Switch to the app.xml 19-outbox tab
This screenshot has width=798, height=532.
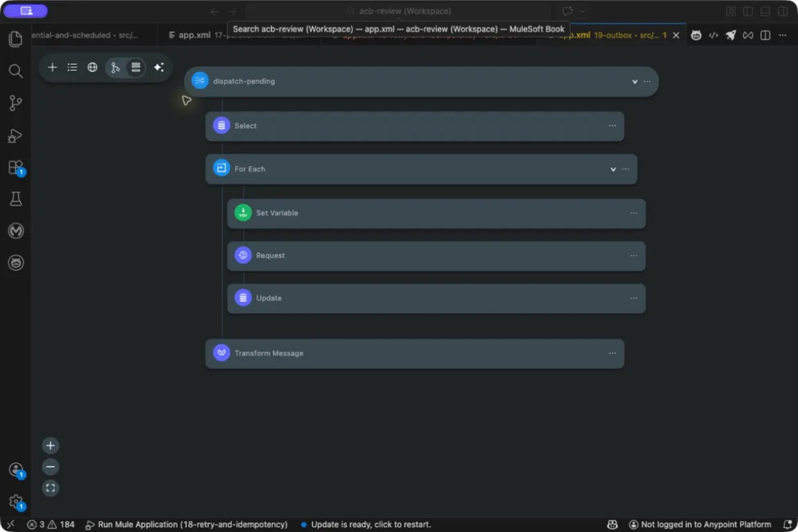[611, 35]
